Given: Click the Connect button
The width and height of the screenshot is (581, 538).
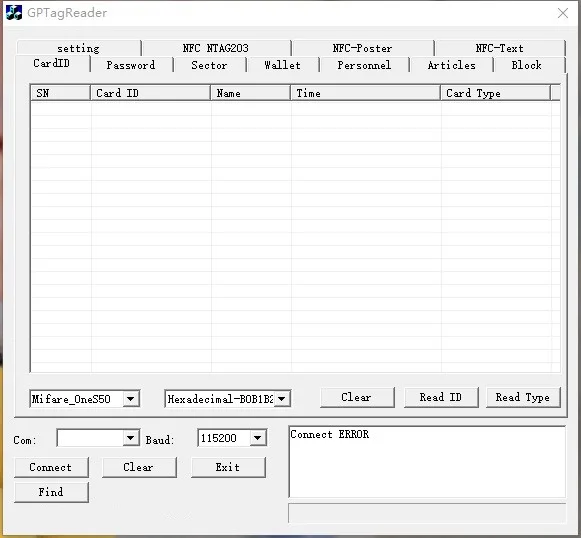Looking at the screenshot, I should 51,468.
